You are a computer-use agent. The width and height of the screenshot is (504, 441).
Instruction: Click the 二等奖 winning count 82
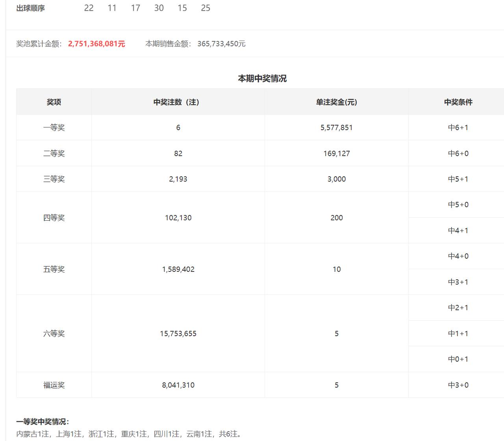[x=178, y=153]
